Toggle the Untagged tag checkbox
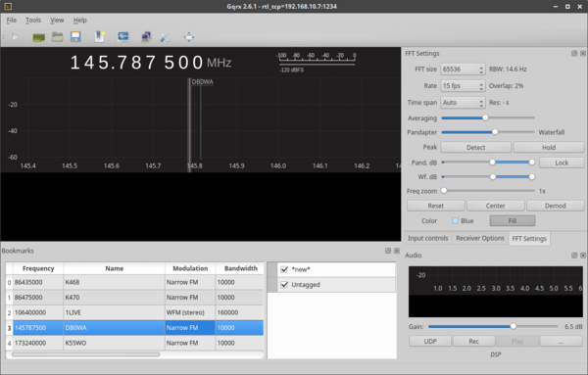 click(284, 284)
